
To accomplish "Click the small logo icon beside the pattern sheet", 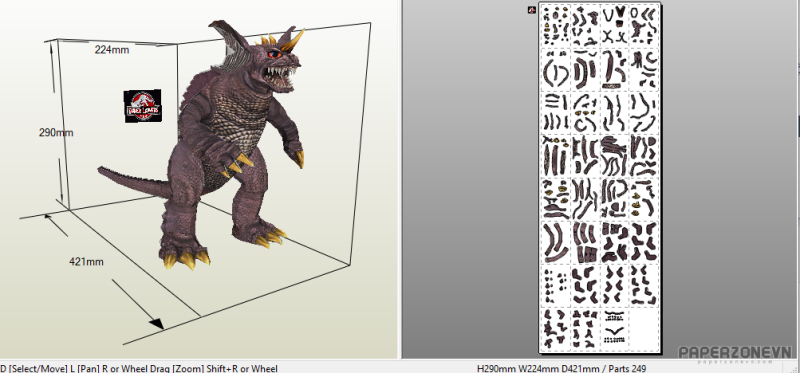I will (x=532, y=10).
